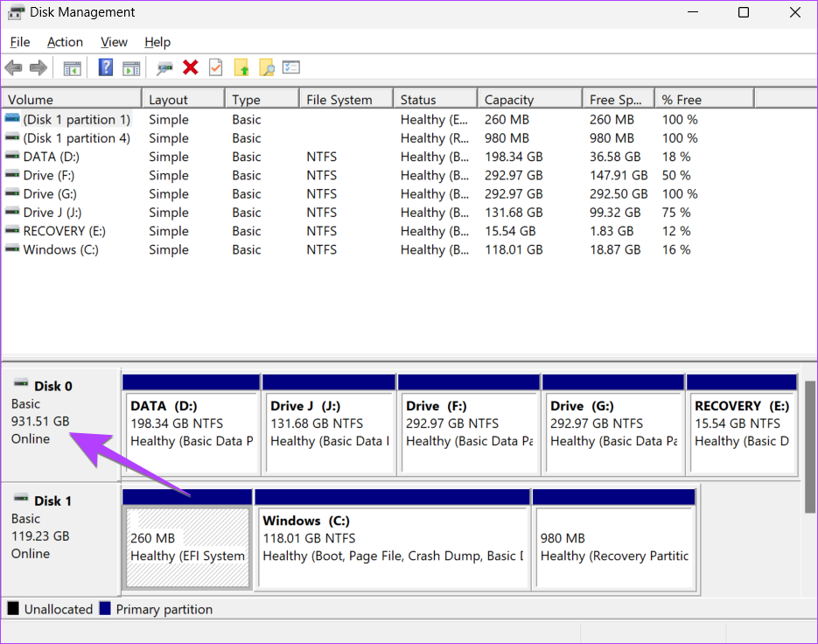Click the Show/Hide Console Tree icon
The height and width of the screenshot is (644, 818).
(72, 68)
